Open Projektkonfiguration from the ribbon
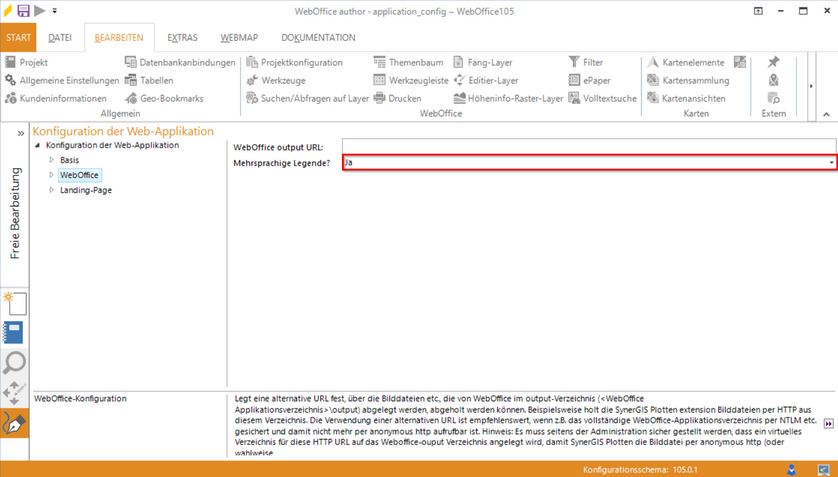 click(301, 62)
